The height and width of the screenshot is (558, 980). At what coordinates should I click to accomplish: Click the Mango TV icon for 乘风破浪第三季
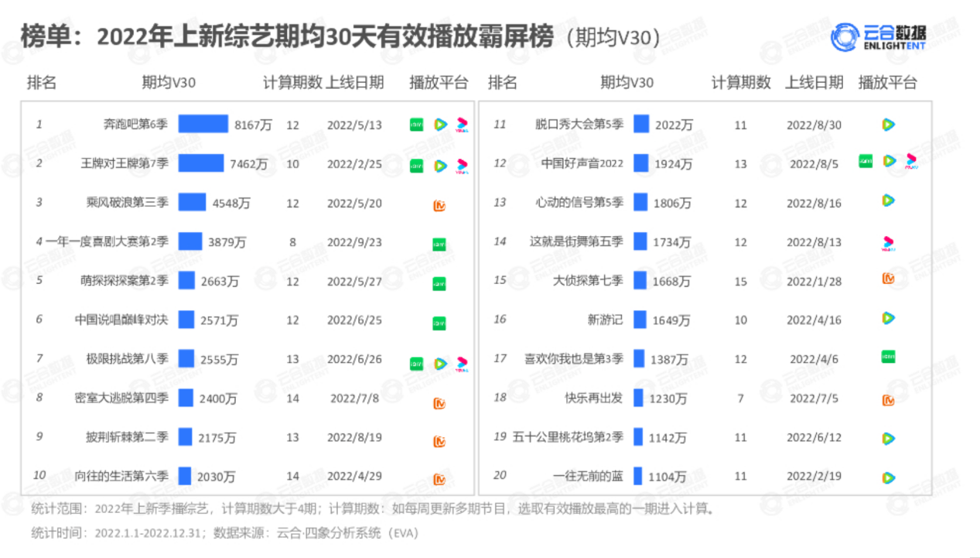point(439,206)
